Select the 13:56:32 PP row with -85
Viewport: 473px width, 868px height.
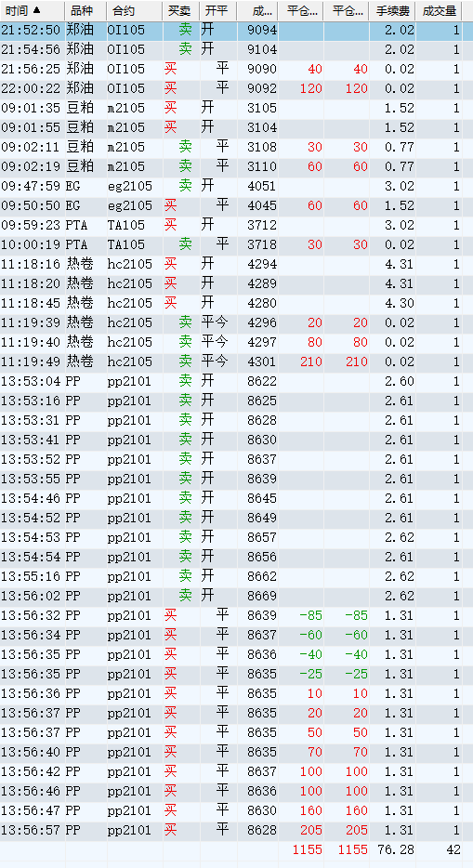pyautogui.click(x=231, y=615)
